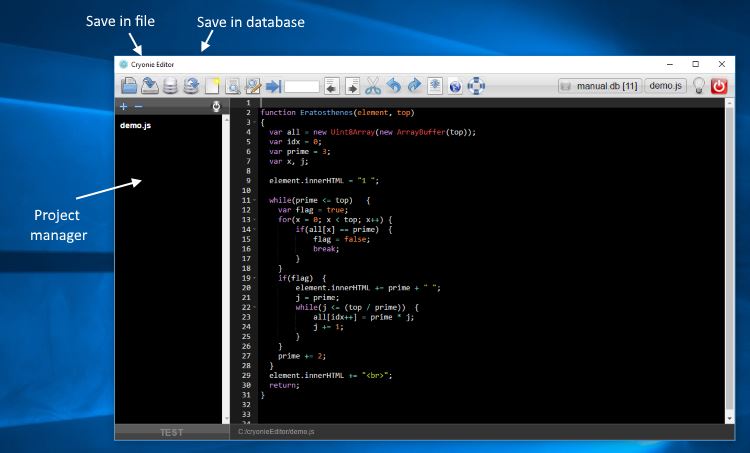Save to file with the tray arrow icon
This screenshot has width=750, height=453.
point(150,86)
